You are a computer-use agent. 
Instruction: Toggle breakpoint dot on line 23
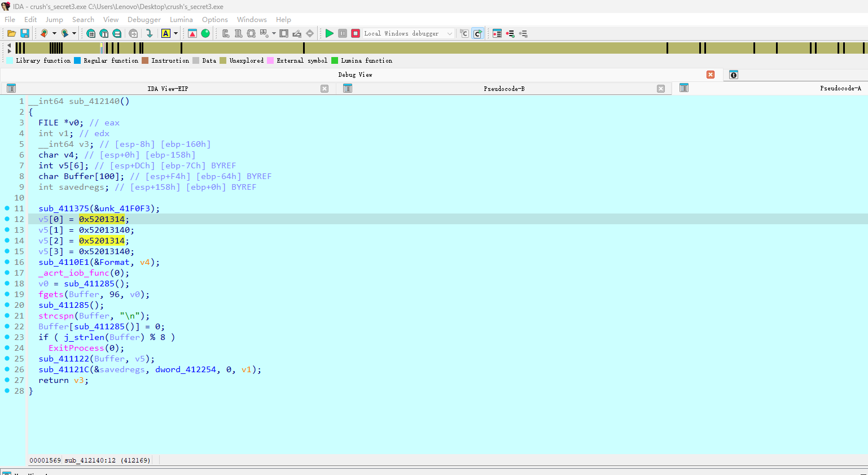click(7, 337)
